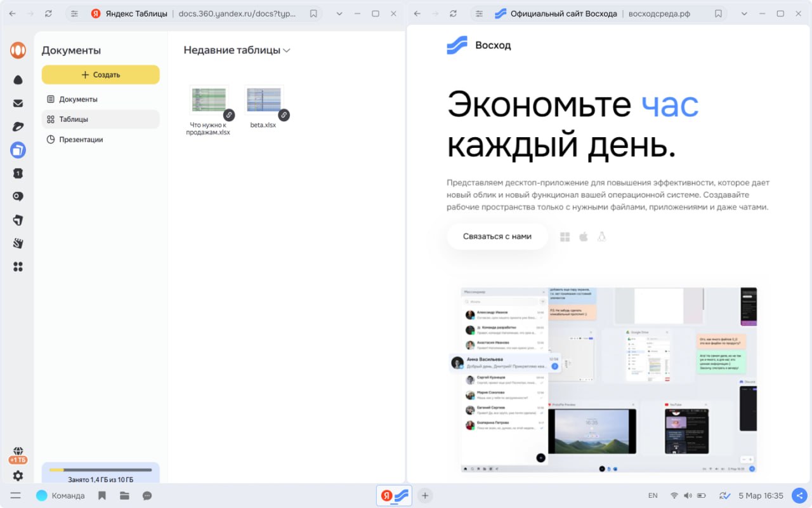Bookmark the Восход website page
The width and height of the screenshot is (812, 508).
tap(718, 13)
